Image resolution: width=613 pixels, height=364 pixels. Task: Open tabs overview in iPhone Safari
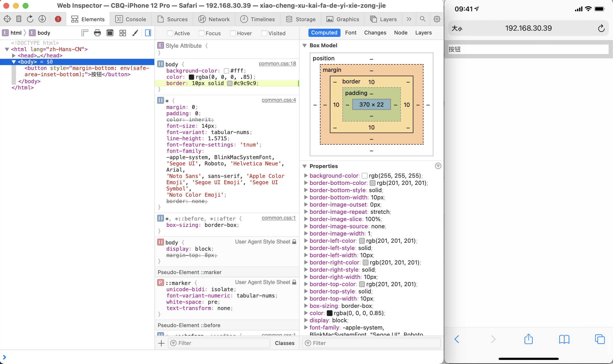point(600,339)
